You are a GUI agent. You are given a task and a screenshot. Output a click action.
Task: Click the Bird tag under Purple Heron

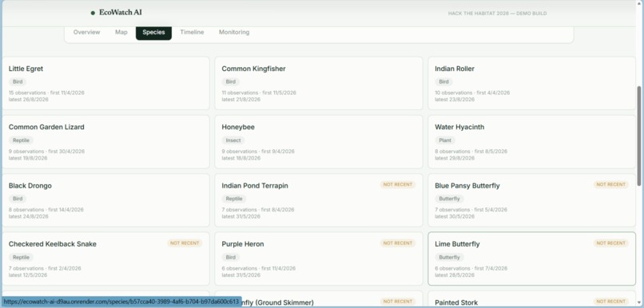click(231, 258)
